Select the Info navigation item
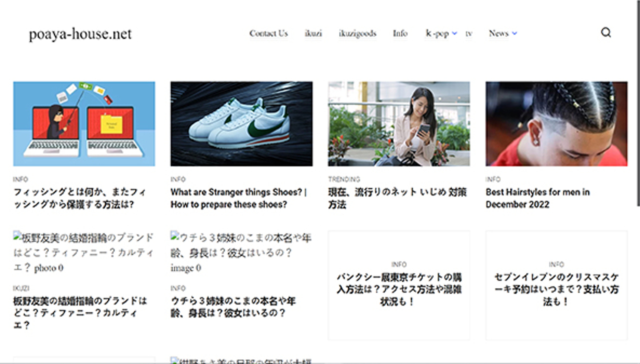640x364 pixels. coord(400,33)
